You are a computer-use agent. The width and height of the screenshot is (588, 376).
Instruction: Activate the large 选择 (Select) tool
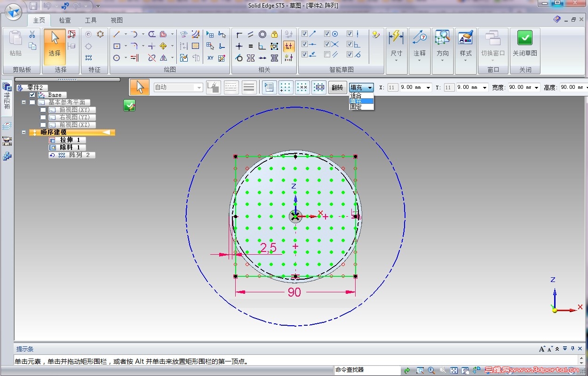point(55,47)
